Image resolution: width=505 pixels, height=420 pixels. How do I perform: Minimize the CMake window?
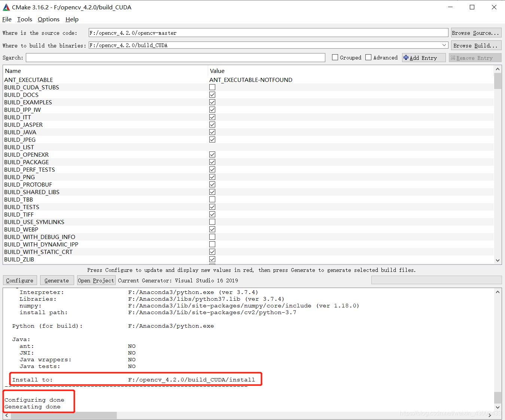450,7
